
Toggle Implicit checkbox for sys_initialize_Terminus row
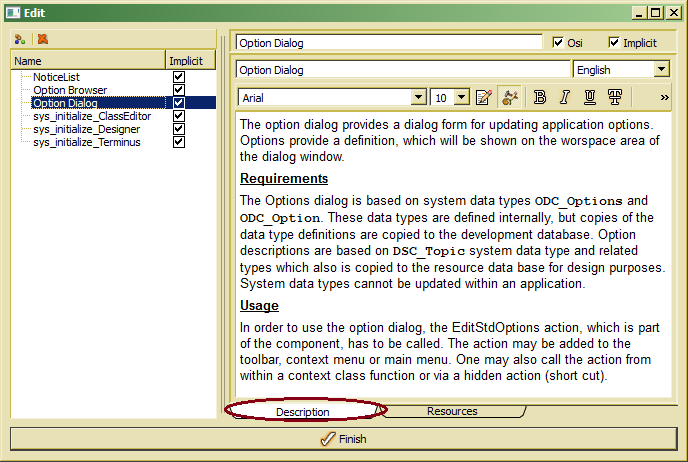point(179,142)
